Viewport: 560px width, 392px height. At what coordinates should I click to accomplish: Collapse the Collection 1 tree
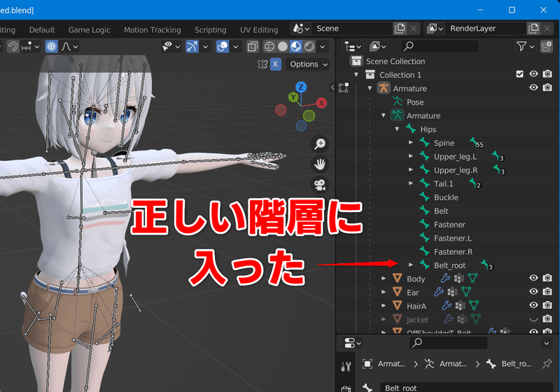[356, 75]
